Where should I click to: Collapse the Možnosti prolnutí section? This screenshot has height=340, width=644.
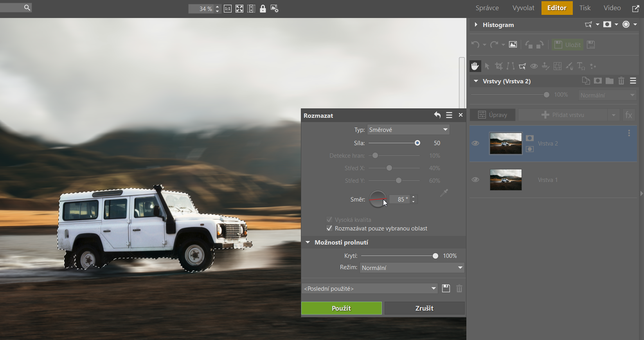(x=308, y=243)
